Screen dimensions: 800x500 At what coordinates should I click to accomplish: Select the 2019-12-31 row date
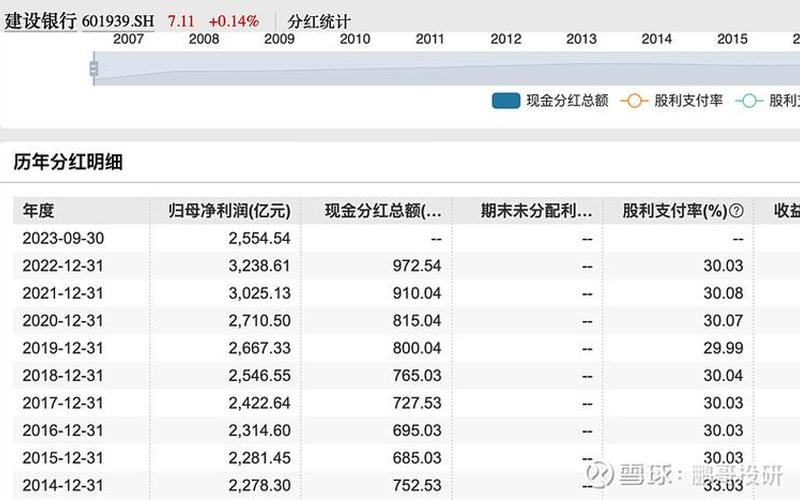coord(63,348)
